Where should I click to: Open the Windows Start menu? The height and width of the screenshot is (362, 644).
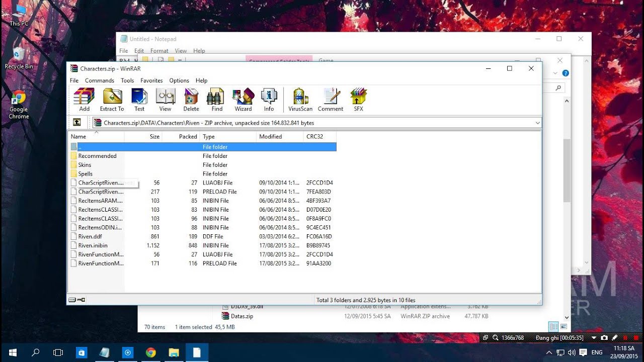[x=12, y=352]
